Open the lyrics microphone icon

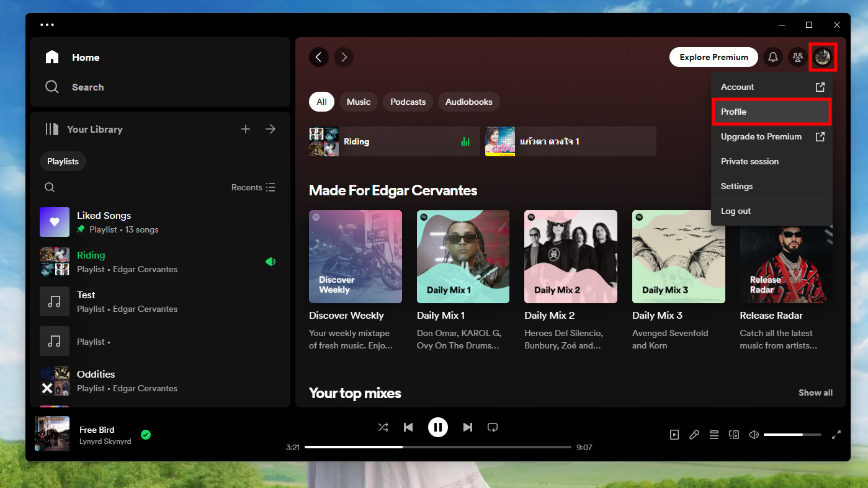(694, 435)
